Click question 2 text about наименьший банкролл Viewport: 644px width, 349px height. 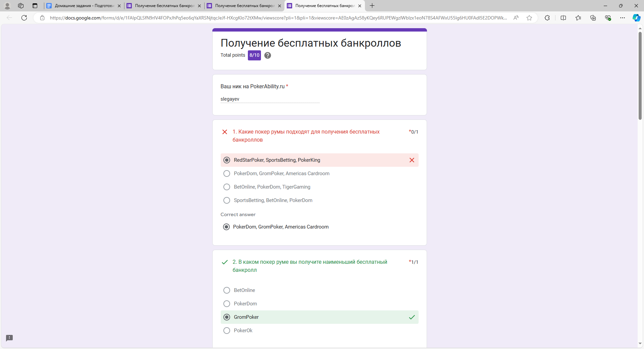(x=310, y=266)
